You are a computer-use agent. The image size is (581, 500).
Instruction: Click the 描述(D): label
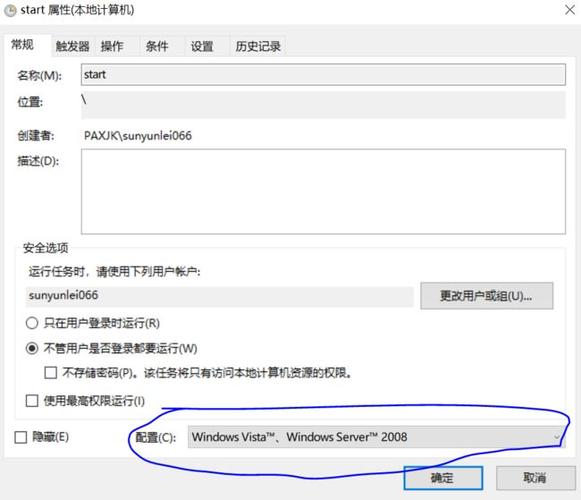[38, 161]
